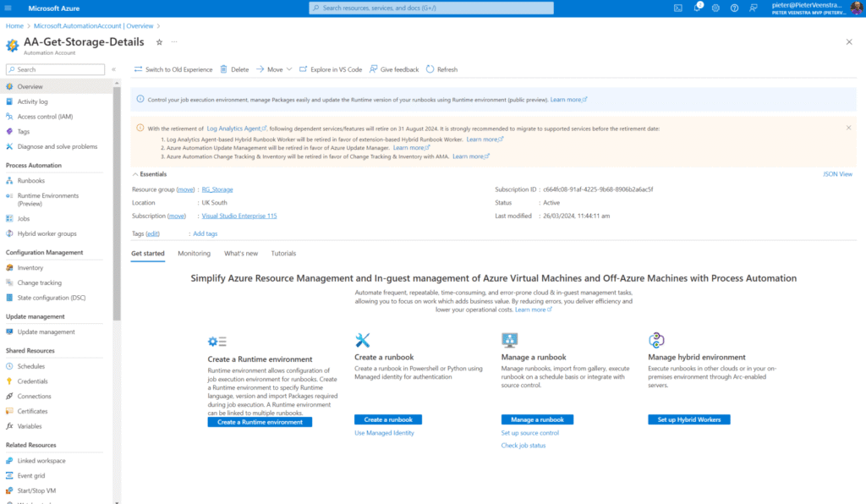Open Visual Studio Enterprise 115 subscription
Screen dimensions: 866x504
[239, 216]
